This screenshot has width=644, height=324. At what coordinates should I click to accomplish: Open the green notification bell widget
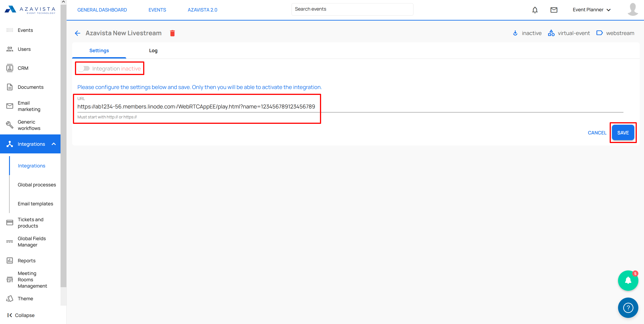click(x=628, y=280)
